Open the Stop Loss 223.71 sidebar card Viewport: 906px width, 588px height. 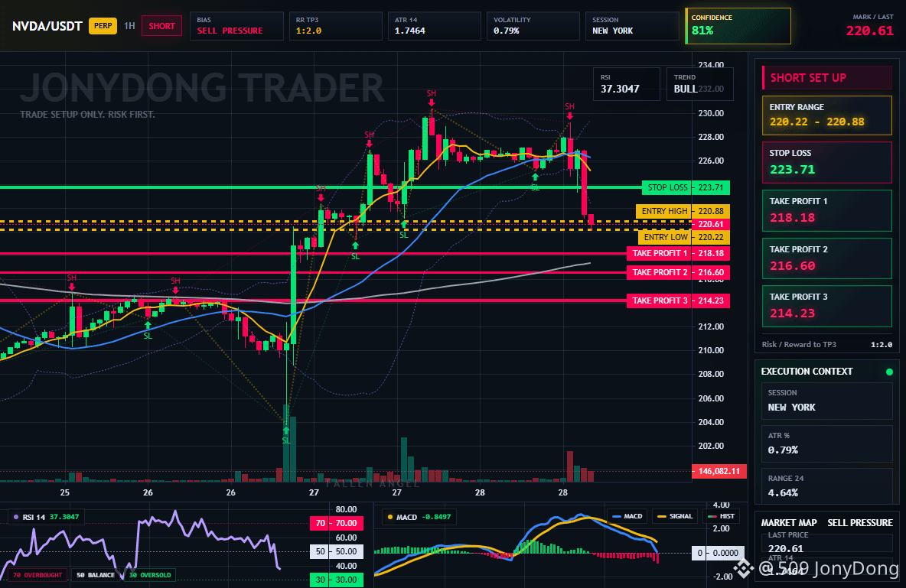point(827,162)
